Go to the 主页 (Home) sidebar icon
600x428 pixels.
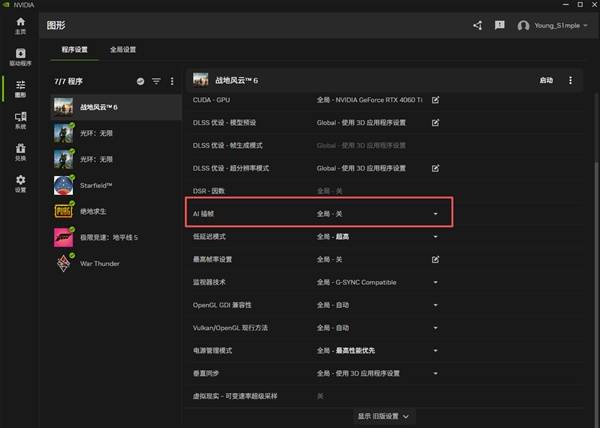point(20,25)
